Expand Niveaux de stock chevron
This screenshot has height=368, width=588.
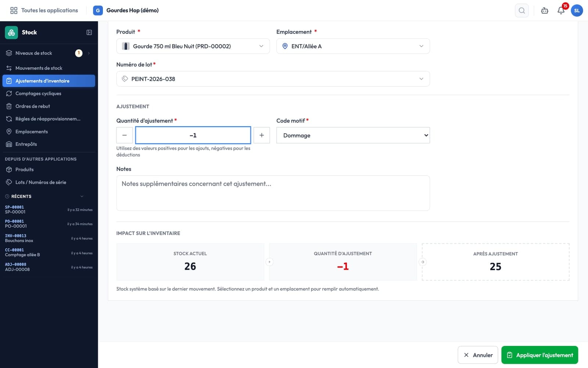tap(89, 53)
